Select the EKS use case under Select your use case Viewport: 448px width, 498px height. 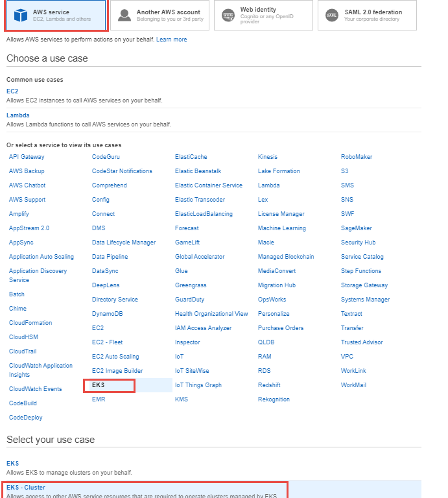(13, 464)
